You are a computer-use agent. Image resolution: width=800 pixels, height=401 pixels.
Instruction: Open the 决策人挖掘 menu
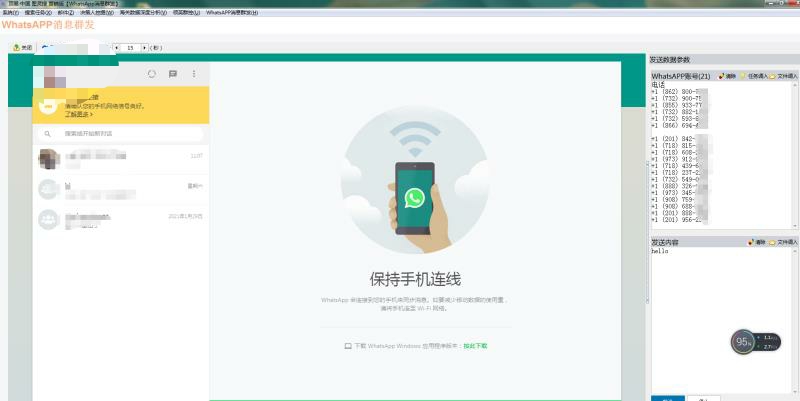tap(96, 12)
